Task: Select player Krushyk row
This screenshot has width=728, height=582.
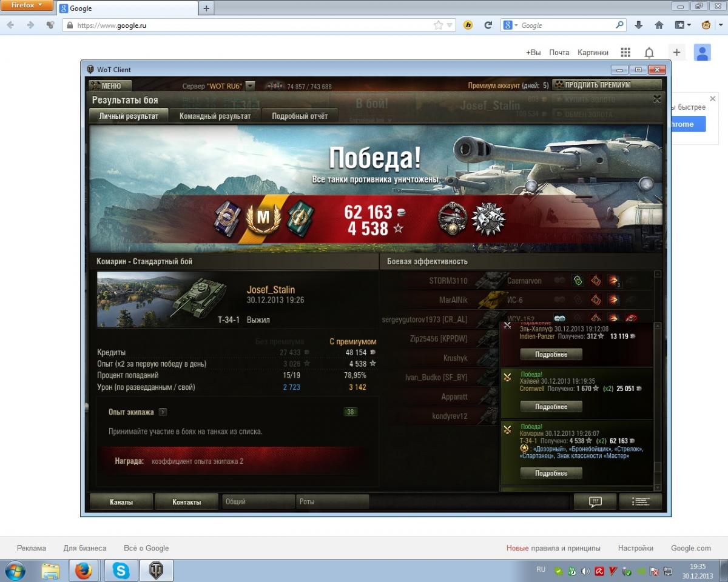Action: (x=440, y=358)
